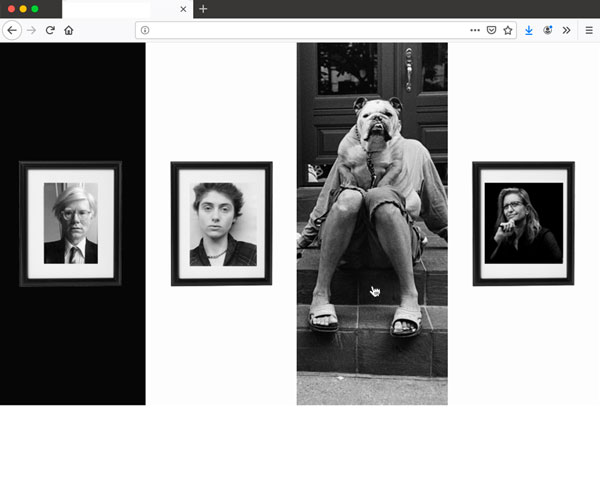Open the page actions three-dot menu
Screen dimensions: 600x492
pyautogui.click(x=475, y=30)
